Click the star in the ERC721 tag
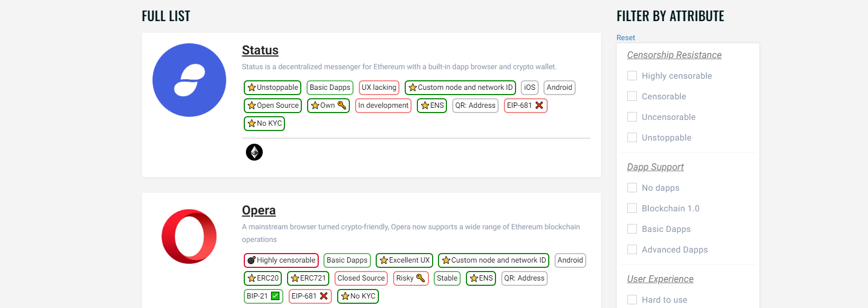 (295, 278)
